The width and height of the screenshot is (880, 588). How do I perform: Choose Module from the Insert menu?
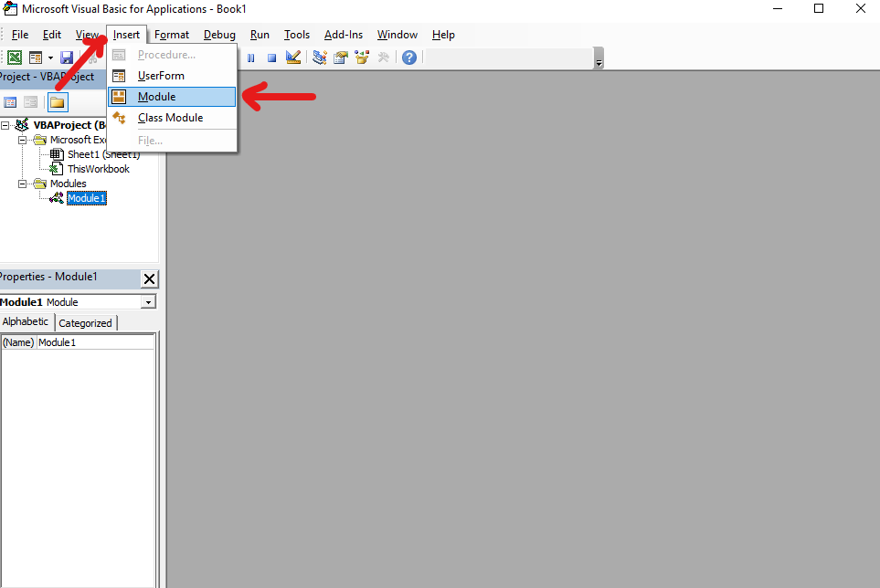click(156, 97)
